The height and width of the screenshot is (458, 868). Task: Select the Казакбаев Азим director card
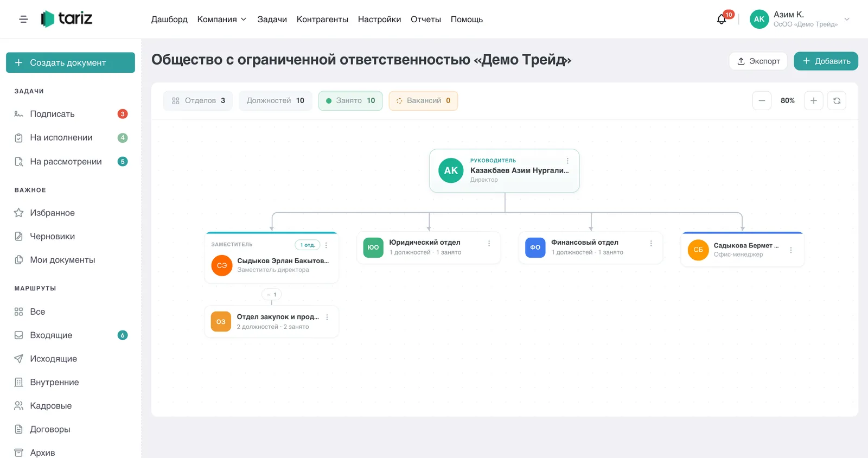click(505, 171)
